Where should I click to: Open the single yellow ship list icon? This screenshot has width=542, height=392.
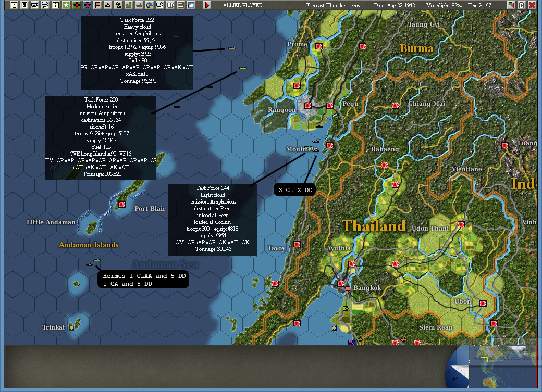(107, 5)
